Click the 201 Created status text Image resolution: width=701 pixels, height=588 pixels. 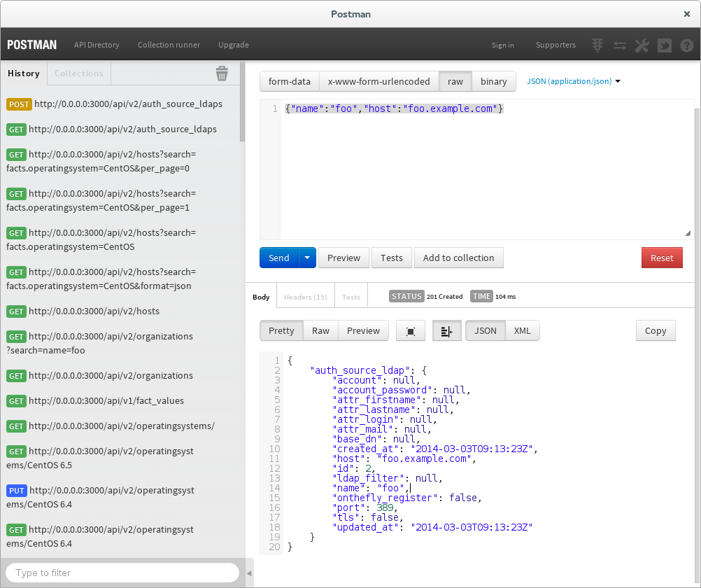444,297
